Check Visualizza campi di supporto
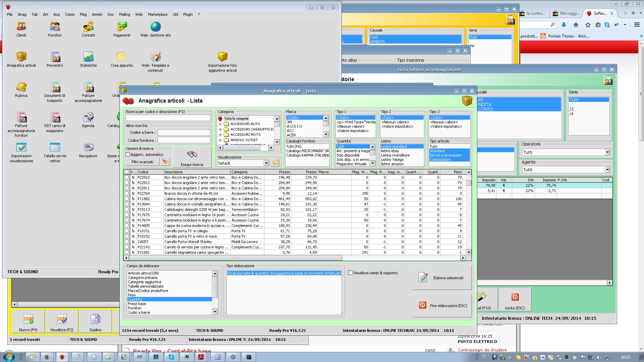644x362 pixels. pyautogui.click(x=351, y=273)
